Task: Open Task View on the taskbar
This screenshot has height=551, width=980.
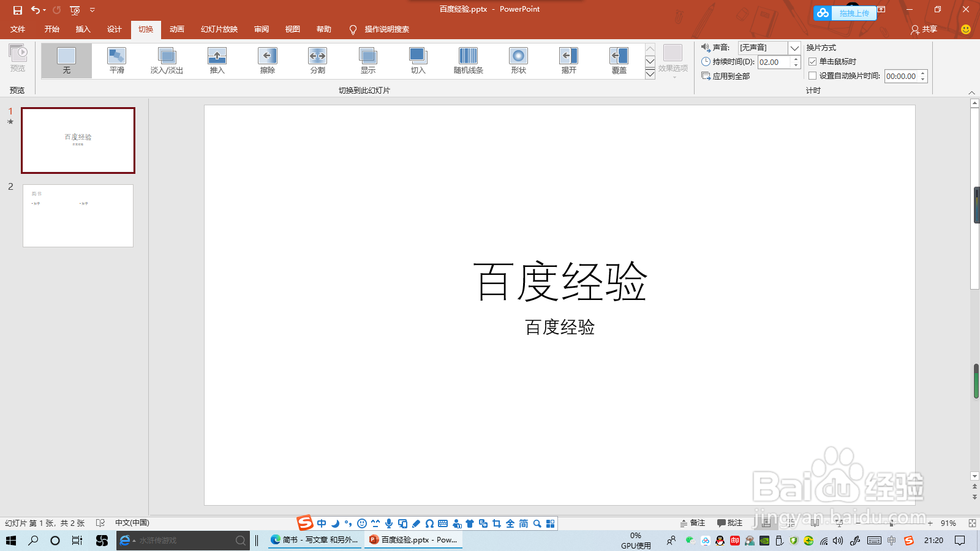Action: (77, 540)
